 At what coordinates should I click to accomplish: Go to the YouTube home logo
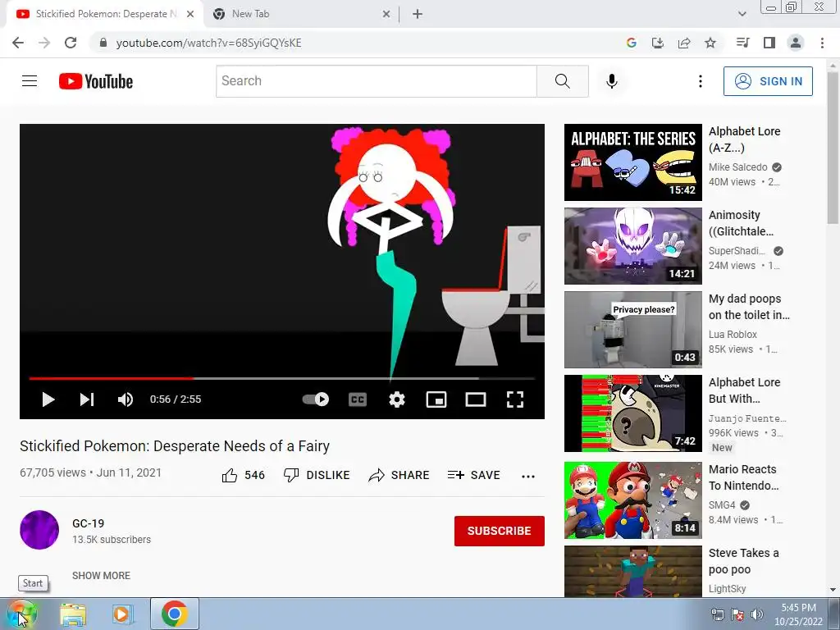96,81
